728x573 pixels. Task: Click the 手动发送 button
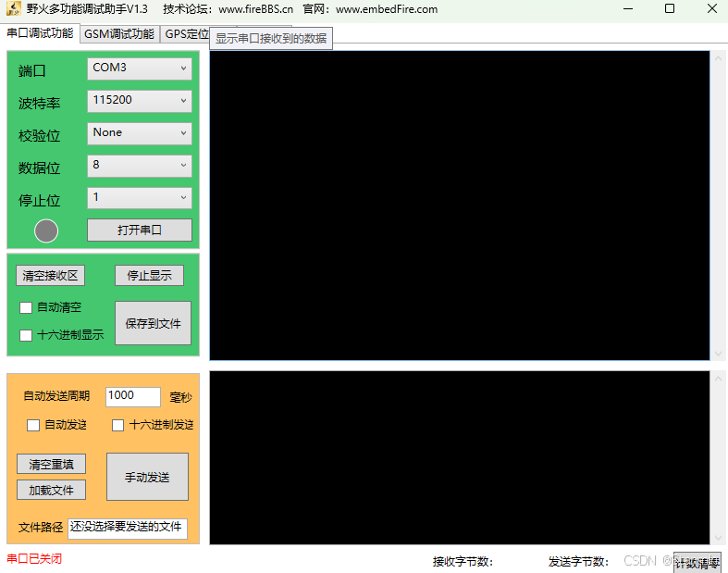[x=148, y=477]
